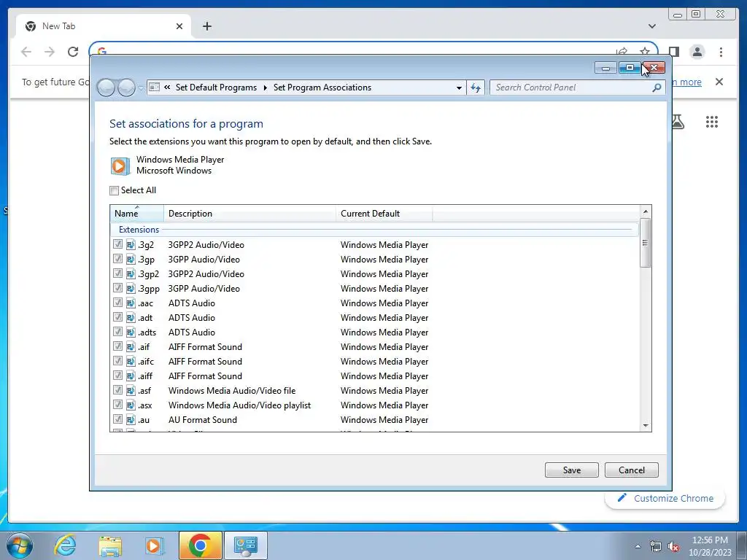The image size is (747, 560).
Task: Click the list scroll down arrow
Action: pos(646,425)
